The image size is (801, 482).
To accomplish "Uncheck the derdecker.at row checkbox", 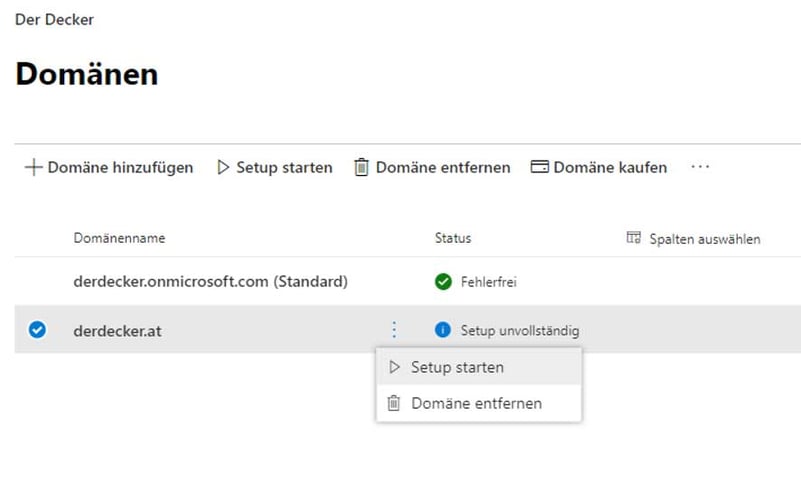I will pyautogui.click(x=37, y=330).
